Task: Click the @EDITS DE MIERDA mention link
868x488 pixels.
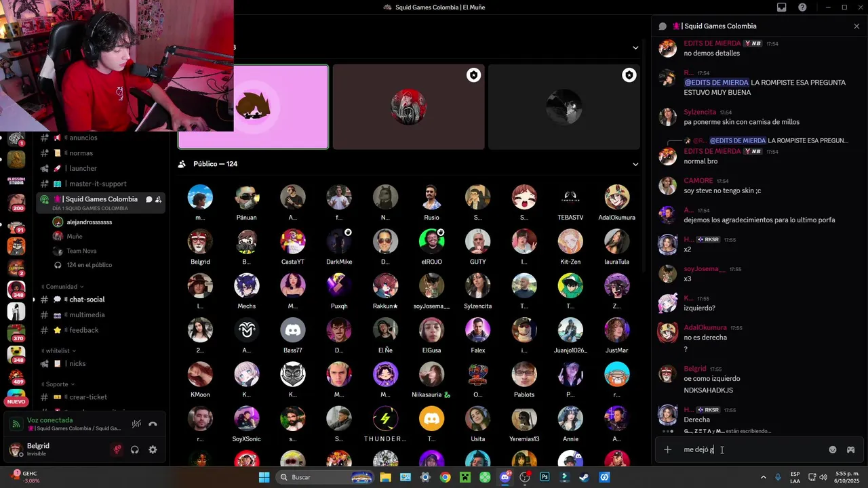Action: point(715,82)
